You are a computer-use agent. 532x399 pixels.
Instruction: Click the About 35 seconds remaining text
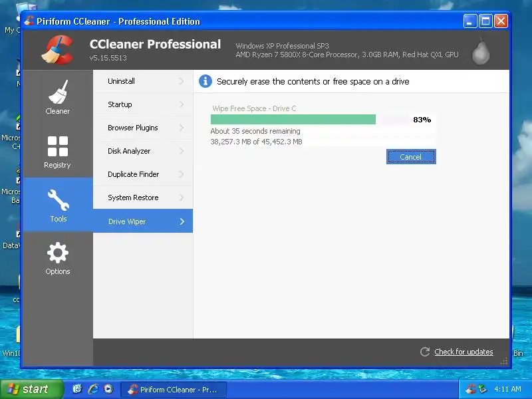pos(255,131)
